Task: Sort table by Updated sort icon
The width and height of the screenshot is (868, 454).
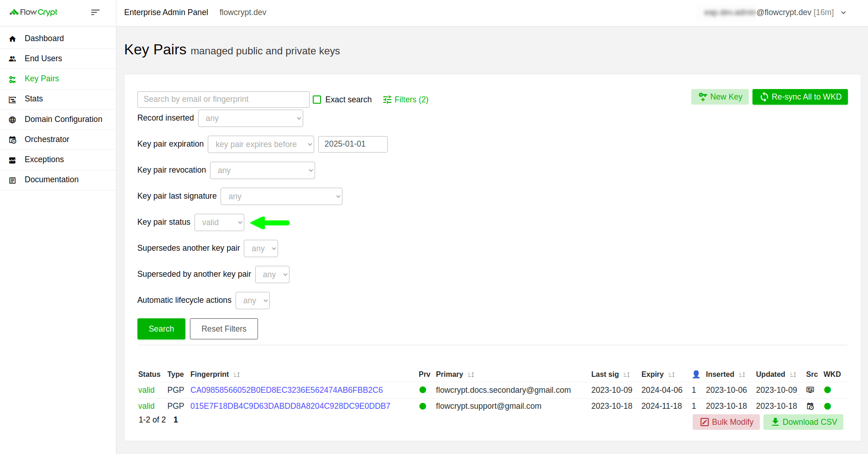Action: (x=793, y=375)
